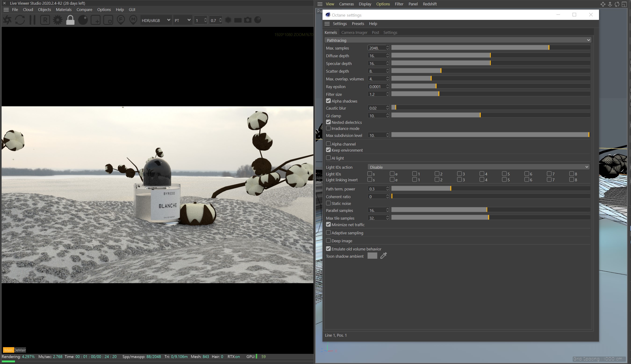Open the Cameras menu in the viewport
The width and height of the screenshot is (631, 364).
346,4
